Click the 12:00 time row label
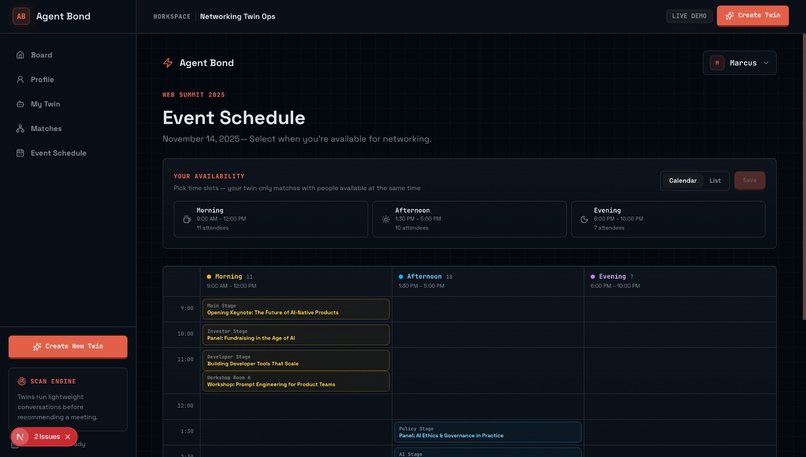 (x=186, y=406)
